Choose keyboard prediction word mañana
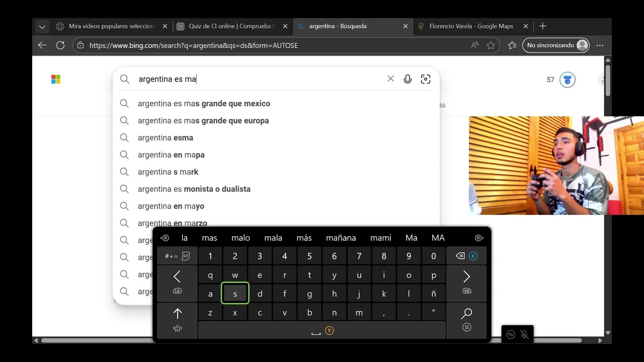This screenshot has height=362, width=644. (341, 238)
